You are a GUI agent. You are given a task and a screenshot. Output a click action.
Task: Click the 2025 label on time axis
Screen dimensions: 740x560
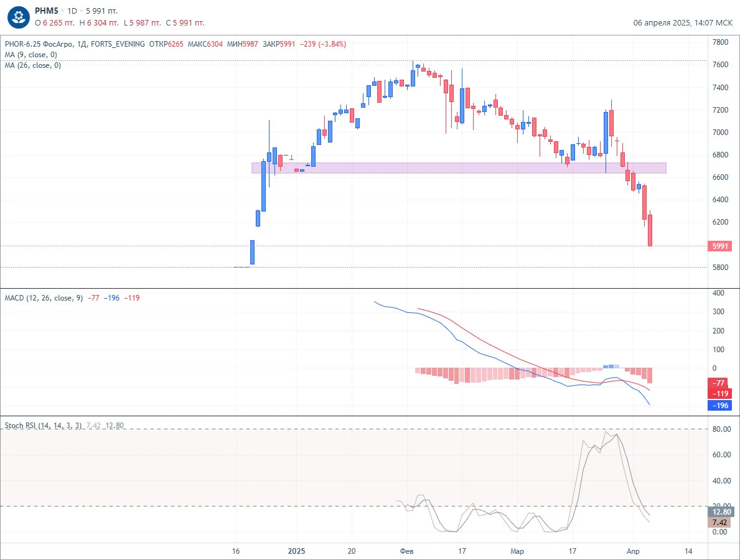click(296, 551)
